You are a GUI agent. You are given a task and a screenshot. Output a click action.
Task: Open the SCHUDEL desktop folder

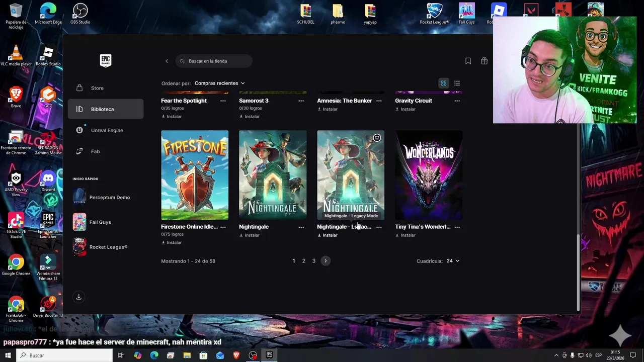tap(306, 14)
